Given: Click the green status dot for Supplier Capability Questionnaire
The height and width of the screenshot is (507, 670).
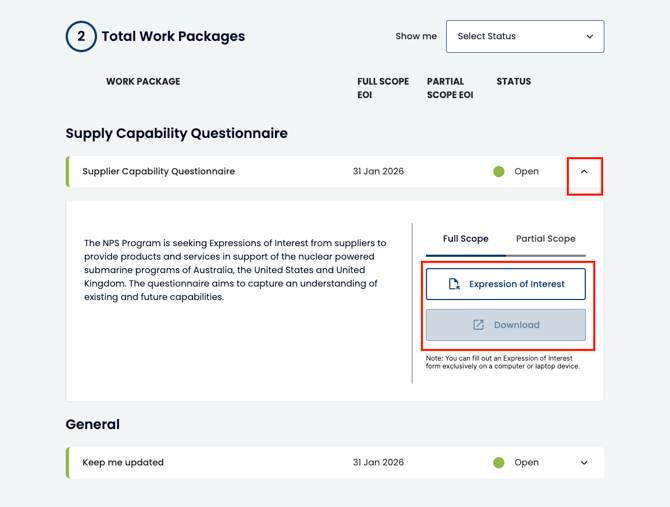Looking at the screenshot, I should pyautogui.click(x=499, y=172).
